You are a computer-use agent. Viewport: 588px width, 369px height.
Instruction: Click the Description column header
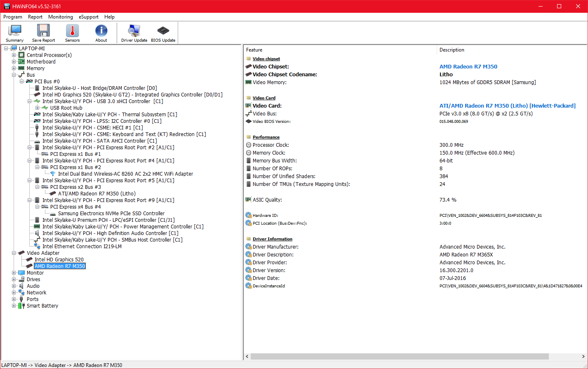(512, 50)
